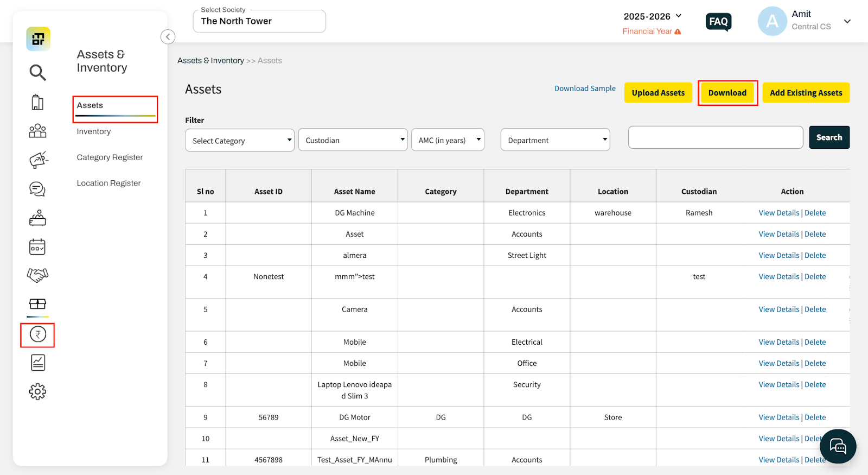Collapse the sidebar with the arrow circle

(168, 37)
